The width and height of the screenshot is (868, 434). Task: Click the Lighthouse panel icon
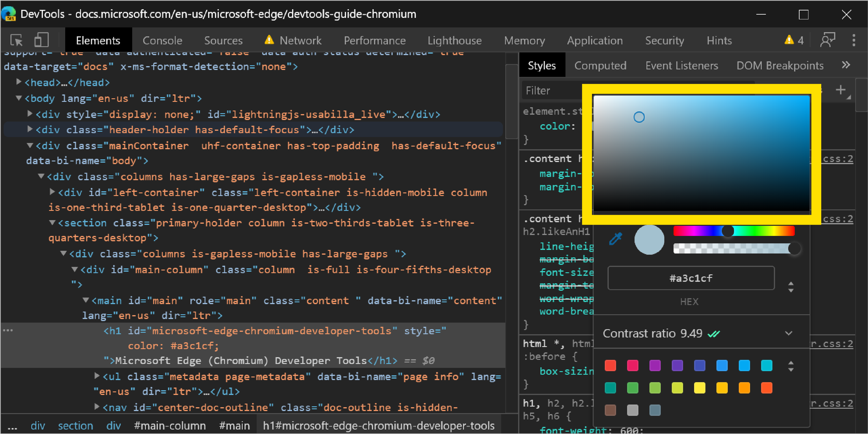tap(454, 39)
